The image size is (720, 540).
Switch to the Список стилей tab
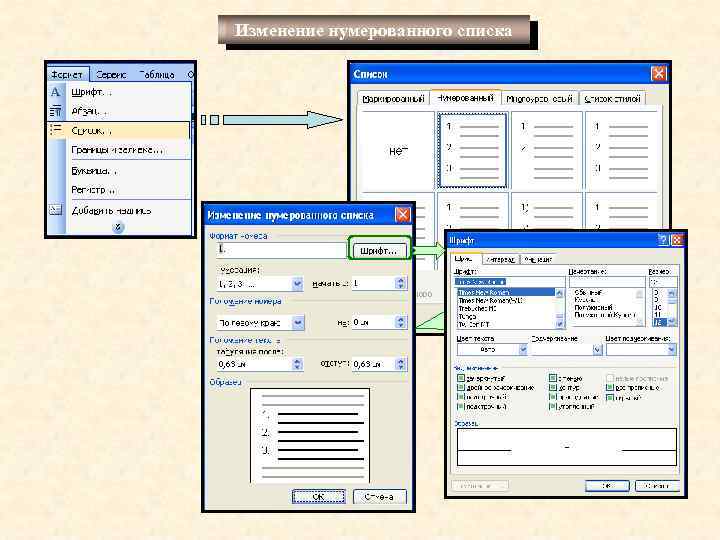pyautogui.click(x=612, y=98)
